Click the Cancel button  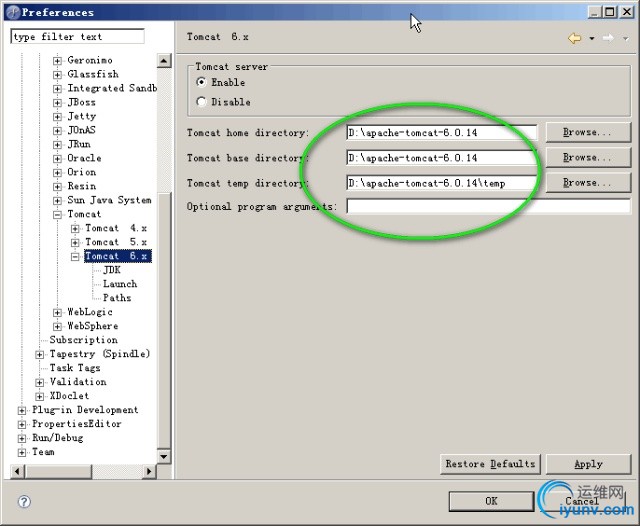(x=582, y=501)
